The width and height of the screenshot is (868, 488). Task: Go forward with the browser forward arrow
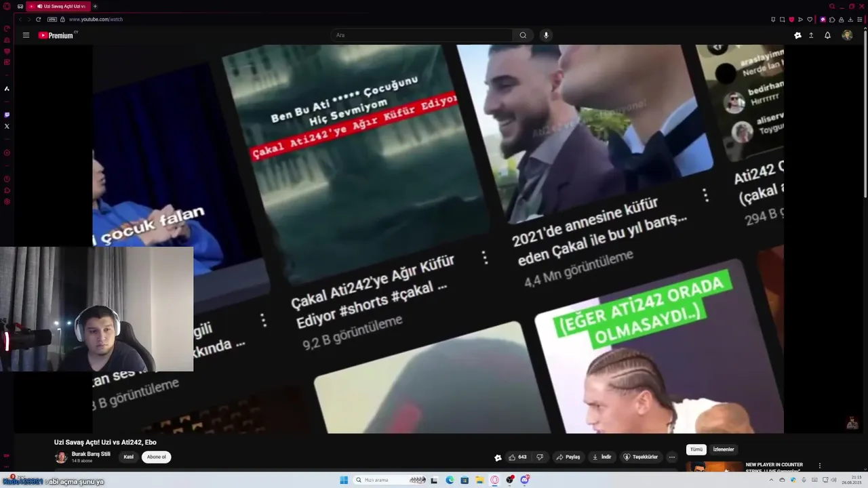point(28,19)
